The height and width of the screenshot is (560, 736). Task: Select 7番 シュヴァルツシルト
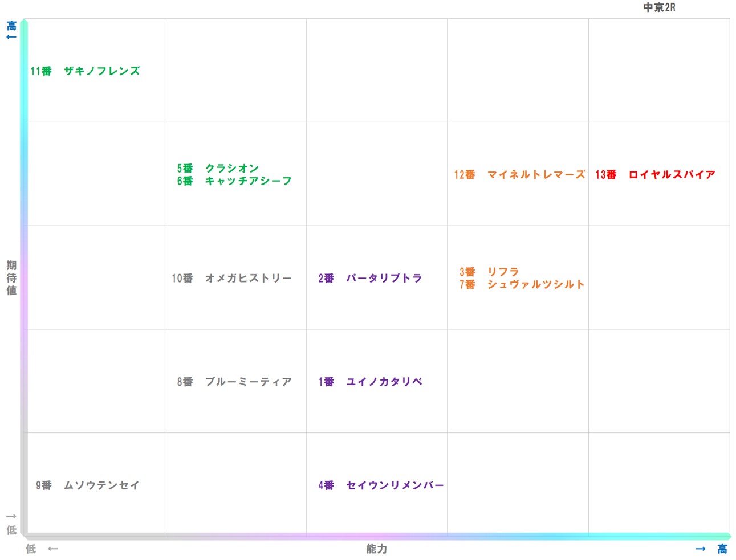point(522,284)
